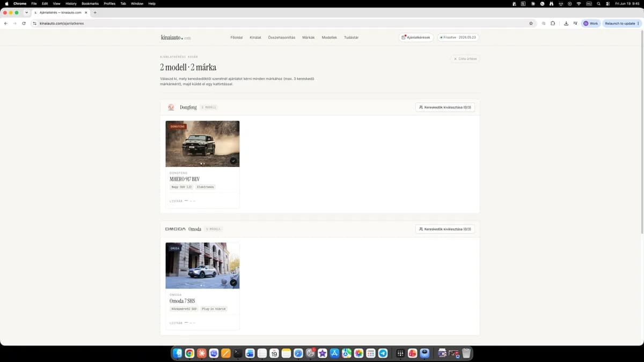Open the Omoda 7 SHS car photo
Viewport: 644px width, 362px height.
202,265
